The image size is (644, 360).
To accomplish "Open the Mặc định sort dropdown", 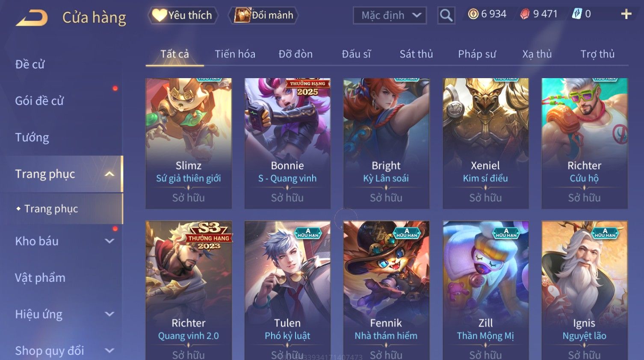I will [x=390, y=15].
